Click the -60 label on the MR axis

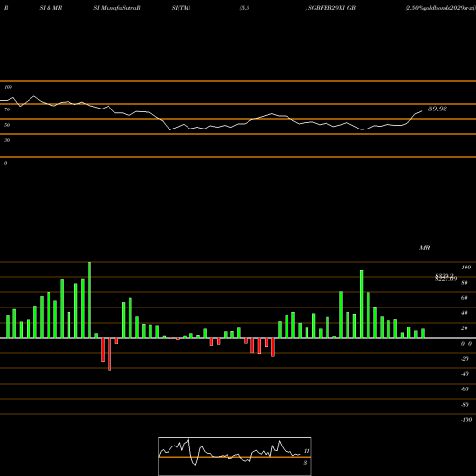click(x=465, y=389)
